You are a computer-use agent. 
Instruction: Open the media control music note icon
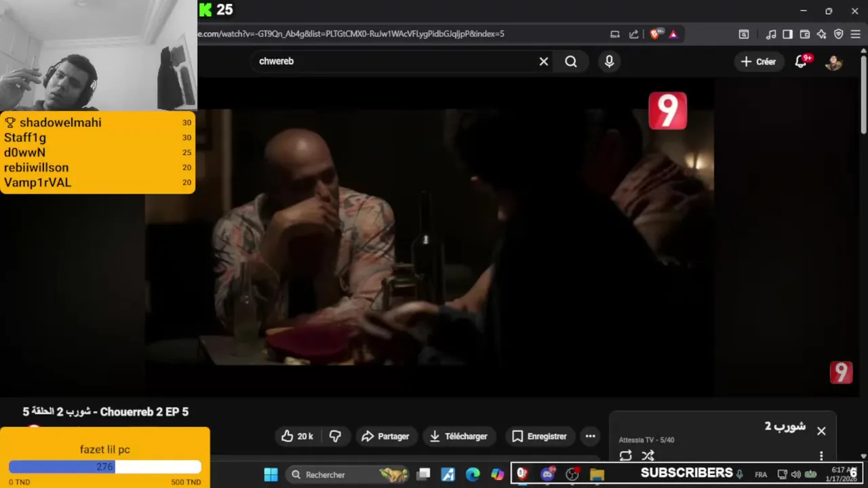point(771,34)
